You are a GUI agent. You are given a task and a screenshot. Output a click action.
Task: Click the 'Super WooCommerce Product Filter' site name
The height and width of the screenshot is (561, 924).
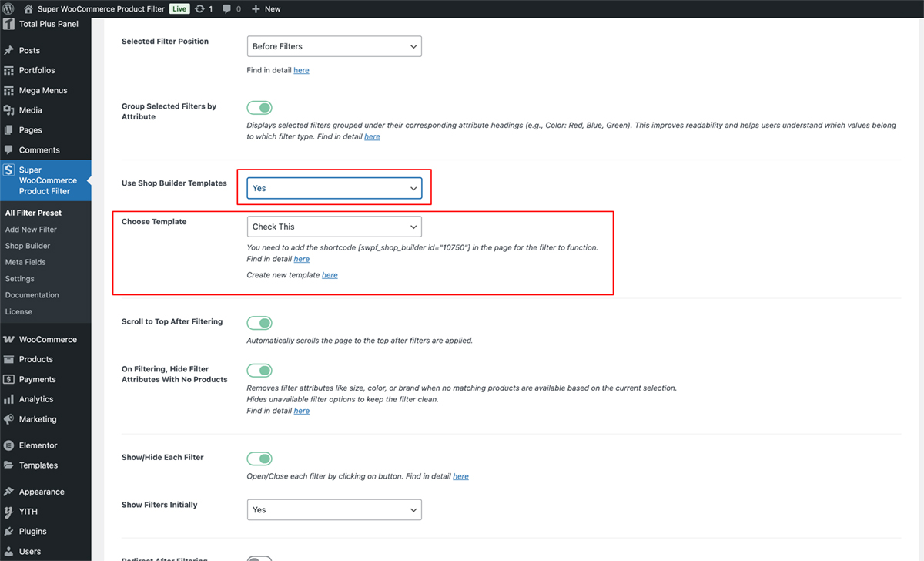(x=101, y=9)
